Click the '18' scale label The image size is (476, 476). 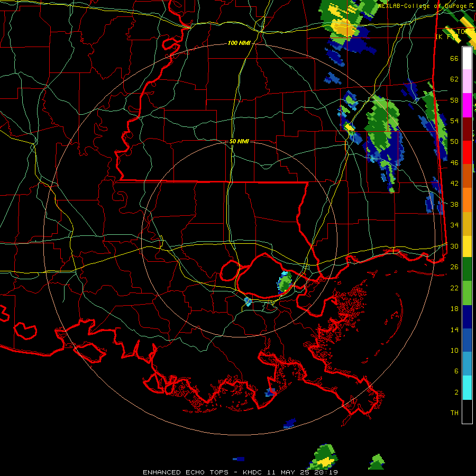(454, 309)
